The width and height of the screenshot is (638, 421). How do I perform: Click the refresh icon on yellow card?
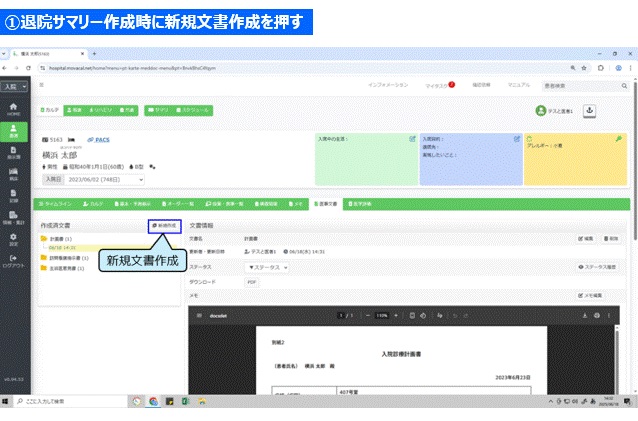(530, 139)
